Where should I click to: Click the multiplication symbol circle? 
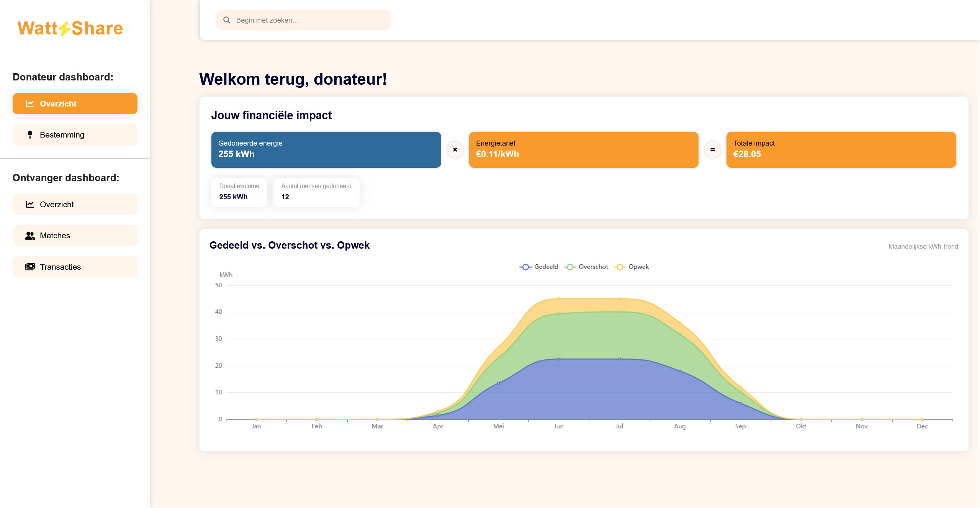[x=455, y=150]
